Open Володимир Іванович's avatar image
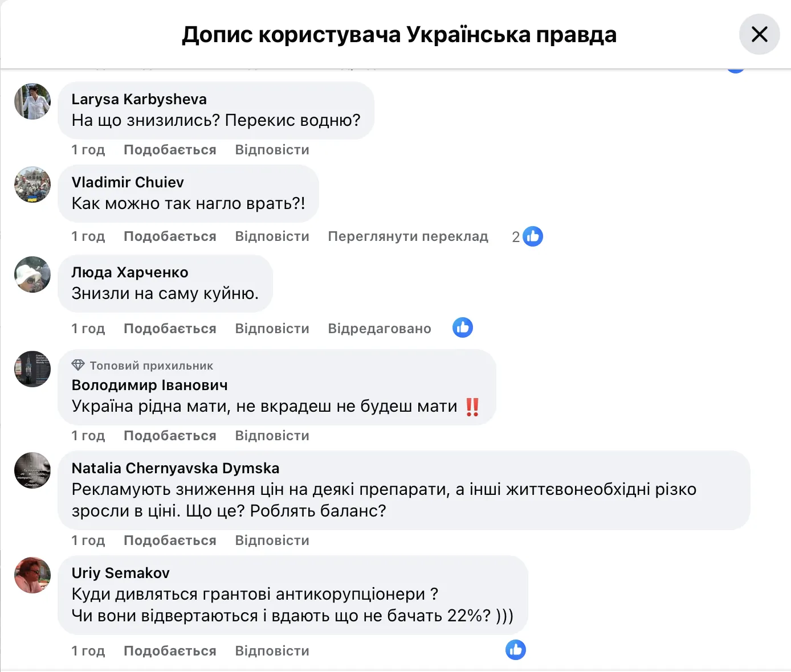This screenshot has width=791, height=672. pyautogui.click(x=32, y=369)
